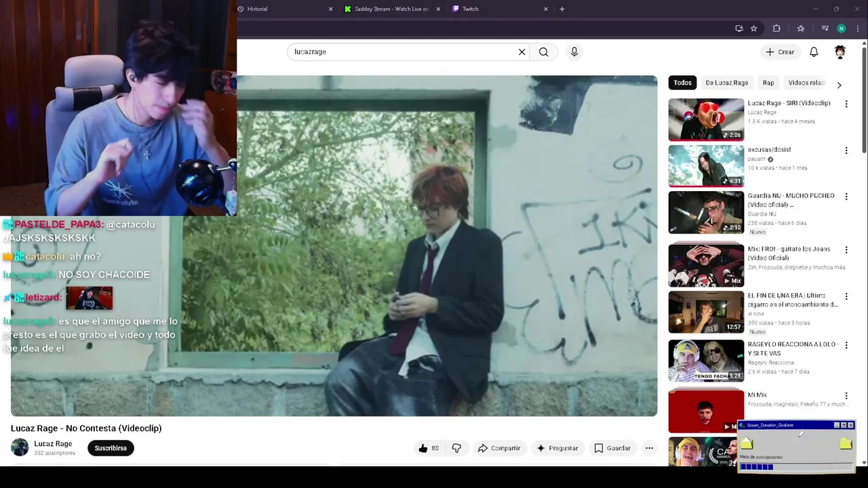Click the Compartir share button

point(499,448)
